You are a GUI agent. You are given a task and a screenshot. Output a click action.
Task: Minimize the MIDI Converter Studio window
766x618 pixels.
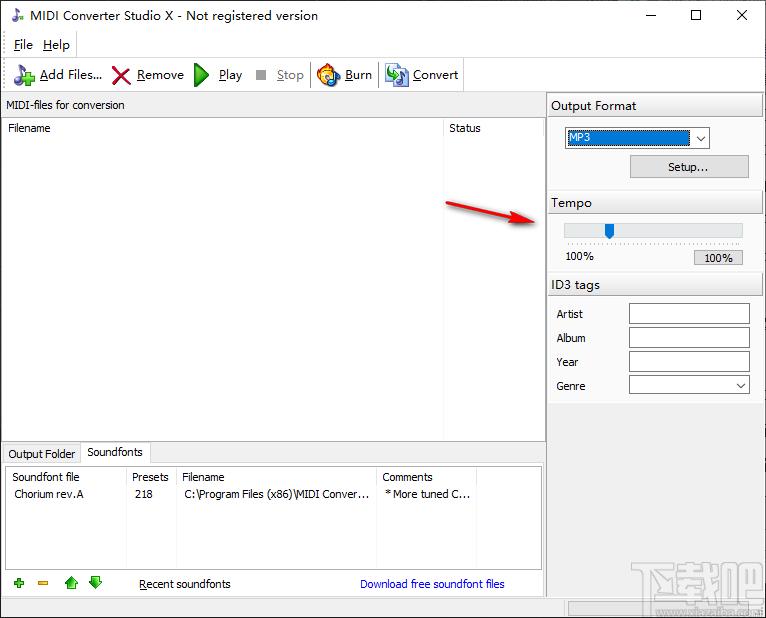coord(651,15)
